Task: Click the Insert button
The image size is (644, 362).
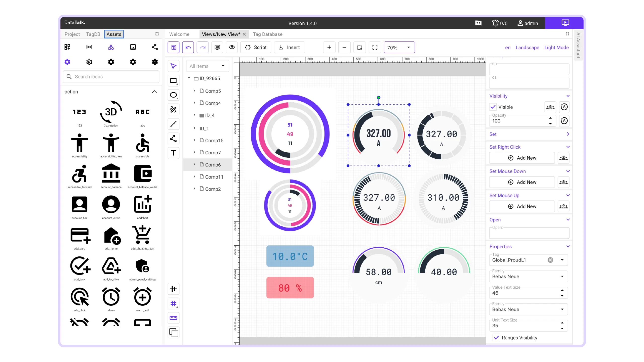Action: (x=289, y=47)
